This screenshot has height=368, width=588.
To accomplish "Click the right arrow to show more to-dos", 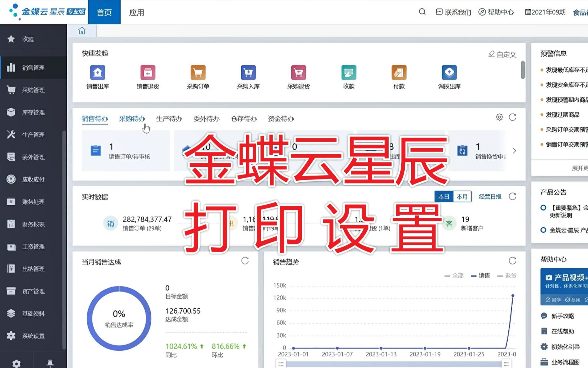I will click(514, 151).
